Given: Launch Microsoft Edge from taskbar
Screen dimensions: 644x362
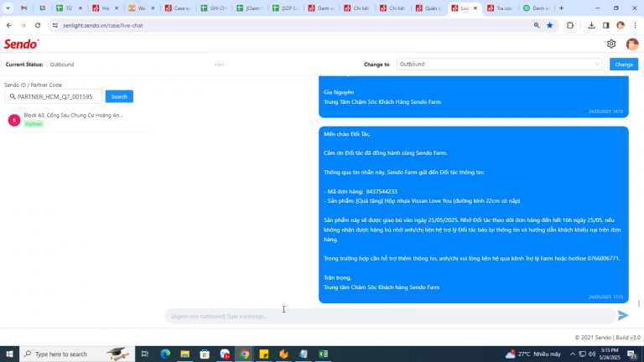Looking at the screenshot, I should tap(165, 354).
